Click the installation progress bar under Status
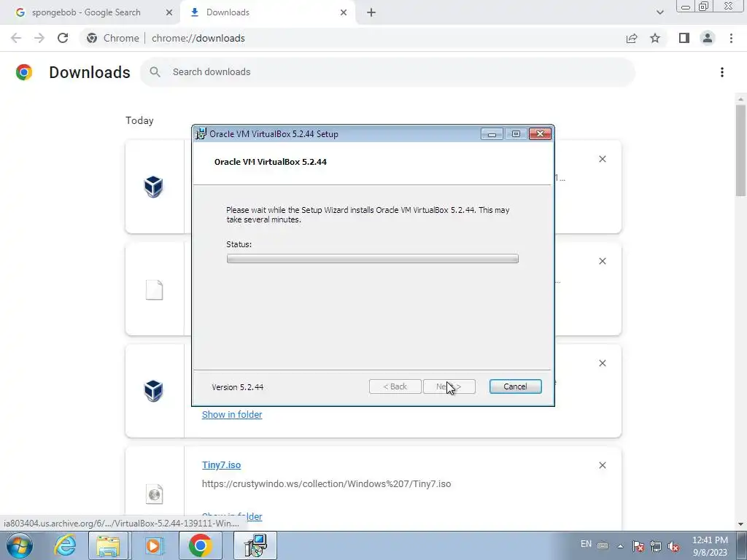747x560 pixels. [373, 259]
